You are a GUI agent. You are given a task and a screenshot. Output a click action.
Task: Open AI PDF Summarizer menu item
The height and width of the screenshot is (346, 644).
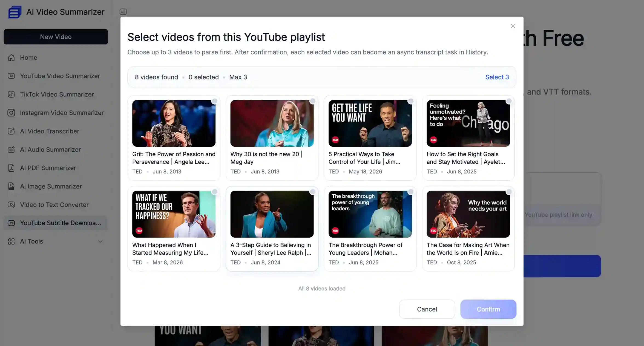(x=56, y=168)
